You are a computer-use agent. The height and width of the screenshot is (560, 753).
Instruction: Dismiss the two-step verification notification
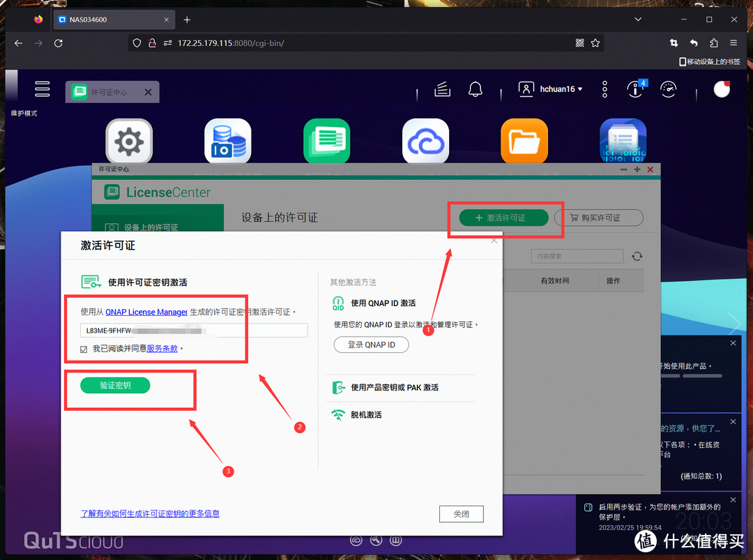click(733, 500)
